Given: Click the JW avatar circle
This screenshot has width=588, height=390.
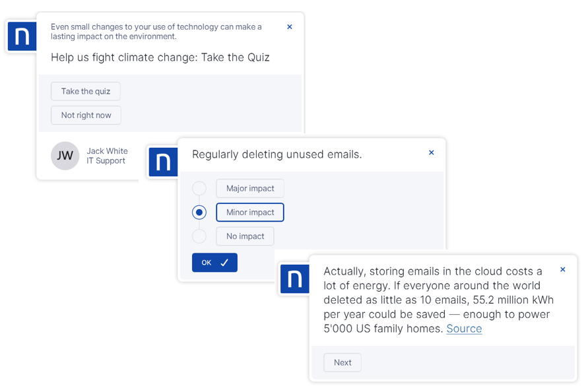Looking at the screenshot, I should 65,156.
